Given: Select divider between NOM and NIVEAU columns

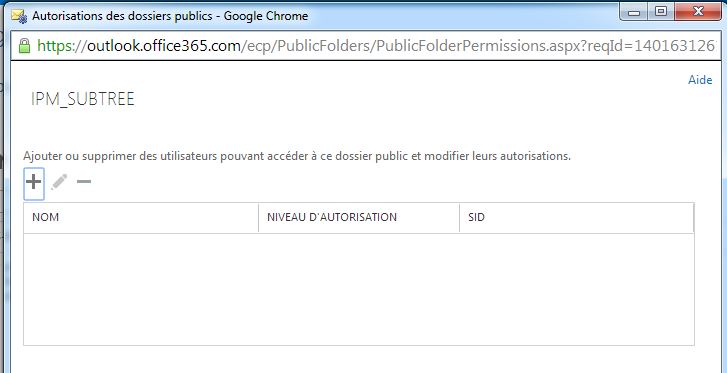Looking at the screenshot, I should click(x=258, y=218).
